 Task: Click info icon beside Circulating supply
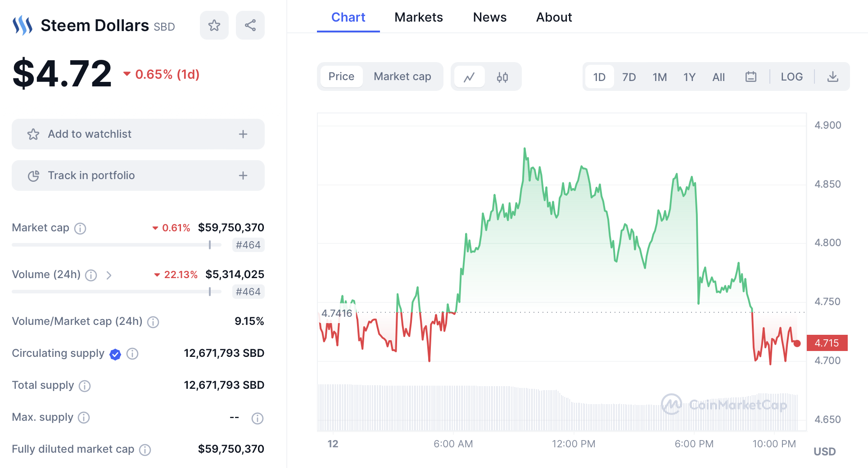132,354
